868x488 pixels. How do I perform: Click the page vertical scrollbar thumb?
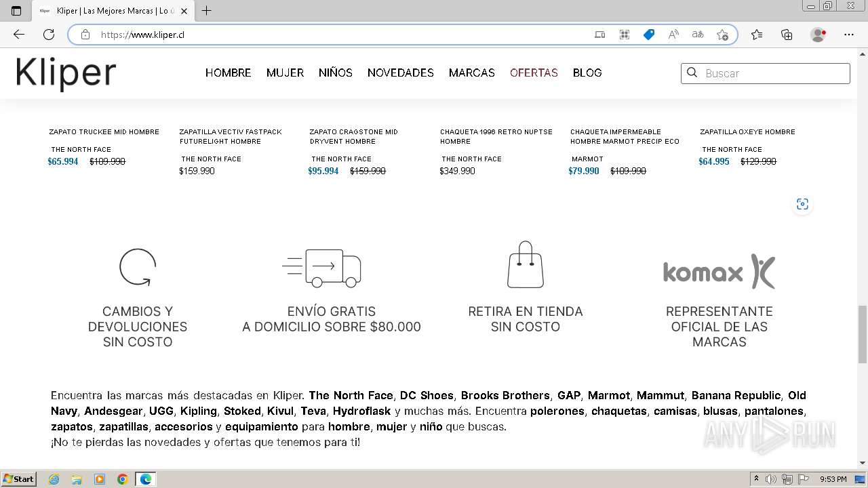(862, 334)
